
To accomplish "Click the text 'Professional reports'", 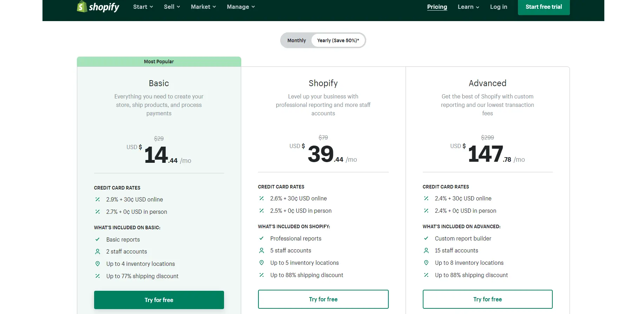I will tap(296, 238).
